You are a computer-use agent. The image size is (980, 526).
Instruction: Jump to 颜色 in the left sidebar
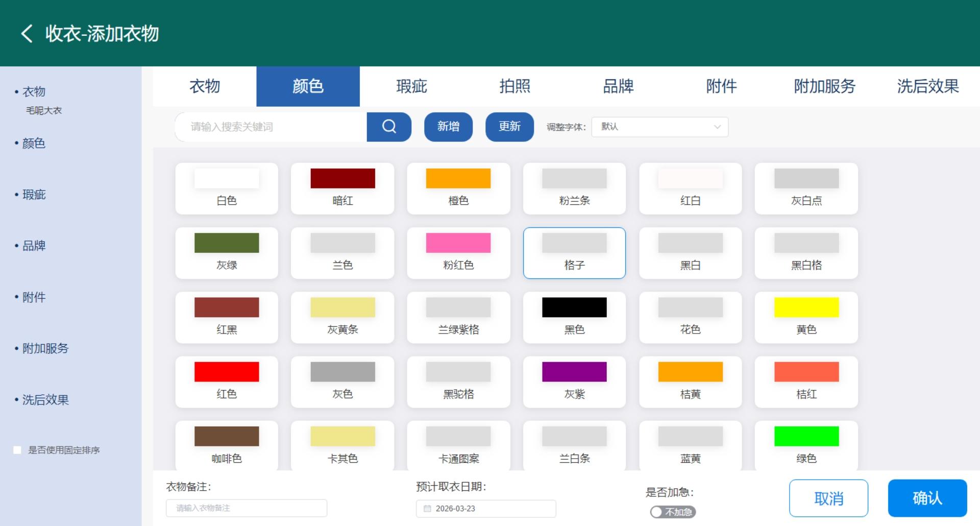point(34,144)
